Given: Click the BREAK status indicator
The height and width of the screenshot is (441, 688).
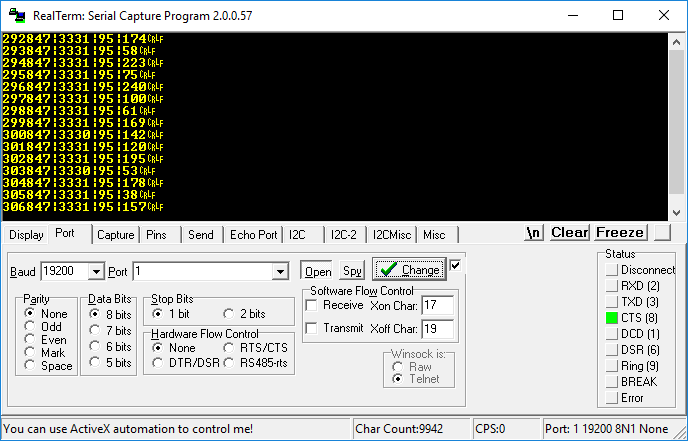Looking at the screenshot, I should click(x=612, y=382).
